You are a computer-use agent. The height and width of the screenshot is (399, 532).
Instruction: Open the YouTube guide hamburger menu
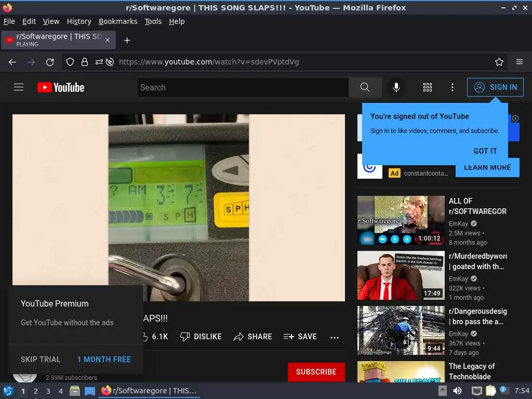tap(19, 87)
